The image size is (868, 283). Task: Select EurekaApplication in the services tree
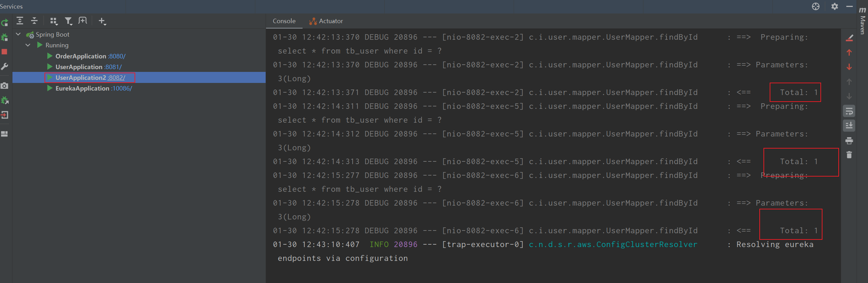82,88
